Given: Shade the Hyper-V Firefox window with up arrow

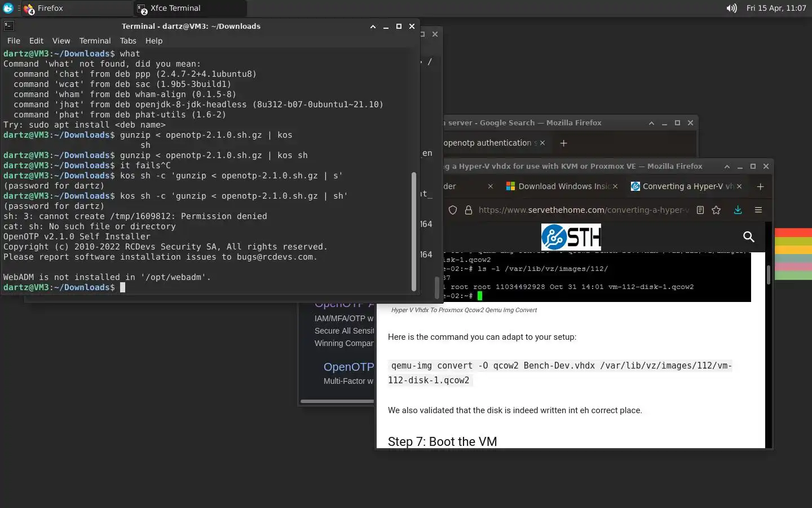Looking at the screenshot, I should pos(727,167).
